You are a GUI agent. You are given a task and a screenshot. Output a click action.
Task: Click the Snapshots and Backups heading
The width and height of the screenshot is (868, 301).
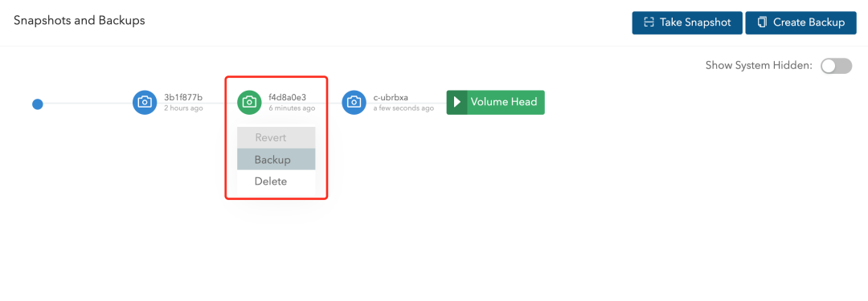pyautogui.click(x=79, y=21)
